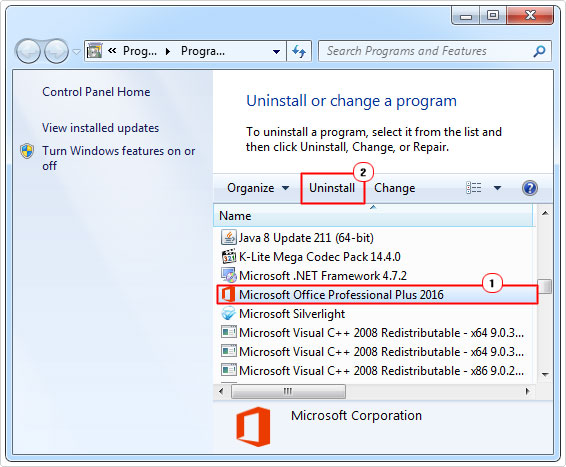The width and height of the screenshot is (566, 467).
Task: Focus the Search Programs and Features field
Action: pos(435,51)
